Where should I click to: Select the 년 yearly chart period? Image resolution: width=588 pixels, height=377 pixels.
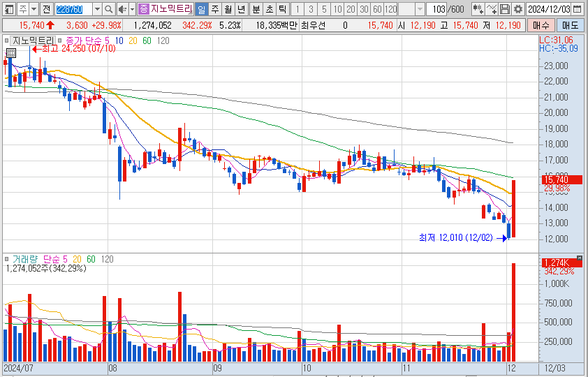tap(241, 8)
